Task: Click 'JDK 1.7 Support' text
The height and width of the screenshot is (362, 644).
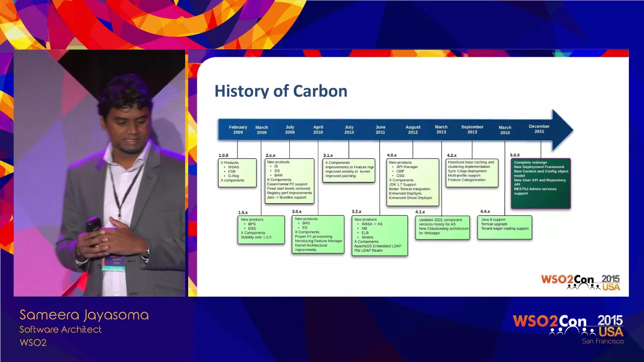Action: [x=403, y=185]
